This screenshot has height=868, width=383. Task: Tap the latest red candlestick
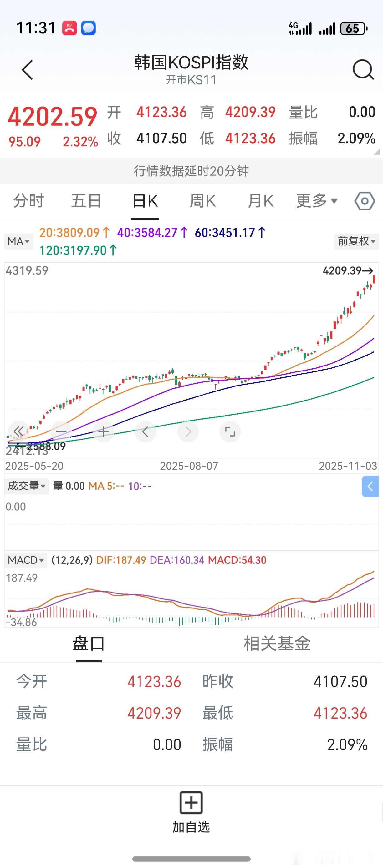(374, 279)
